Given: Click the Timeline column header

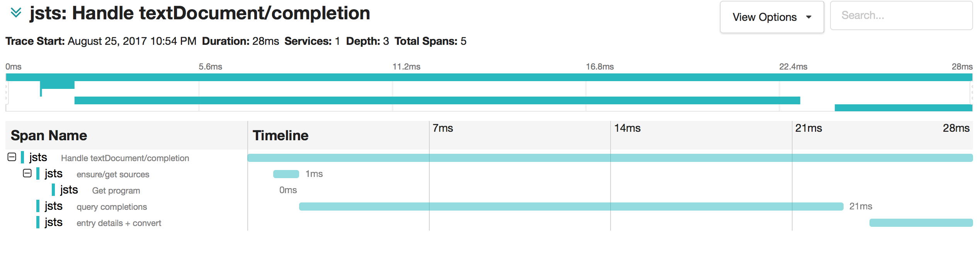Looking at the screenshot, I should coord(281,136).
